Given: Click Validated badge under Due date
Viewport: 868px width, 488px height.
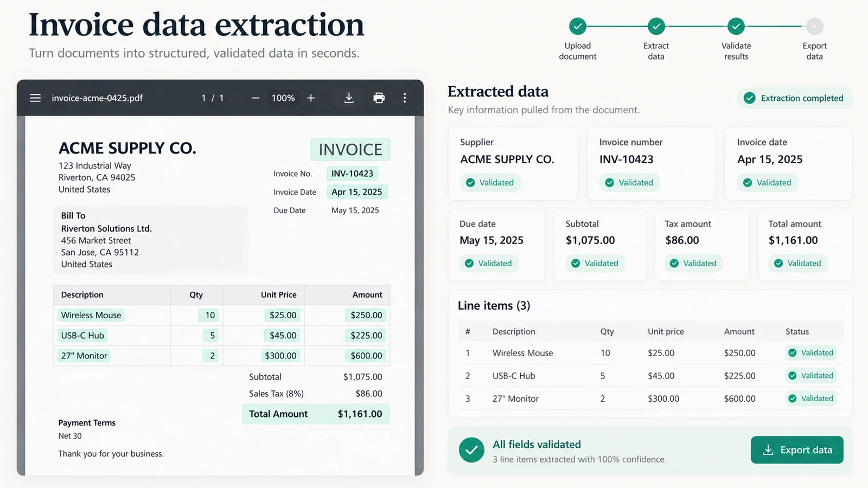Looking at the screenshot, I should click(x=489, y=264).
